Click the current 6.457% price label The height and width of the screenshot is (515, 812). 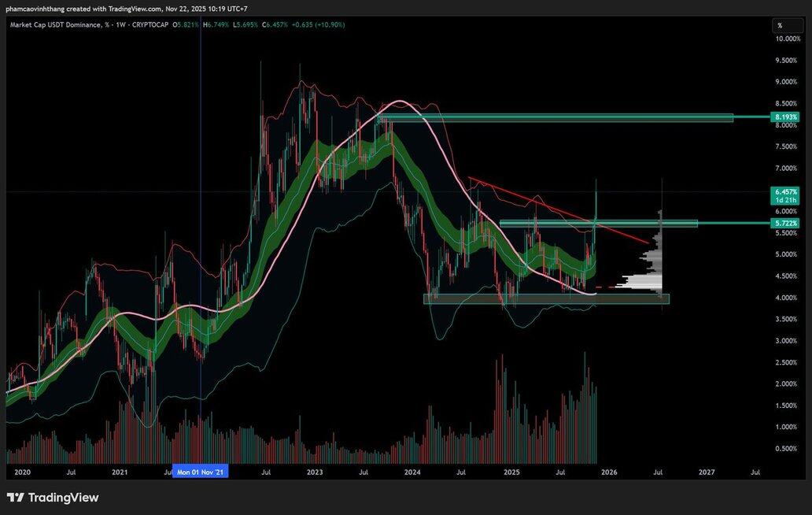[785, 191]
